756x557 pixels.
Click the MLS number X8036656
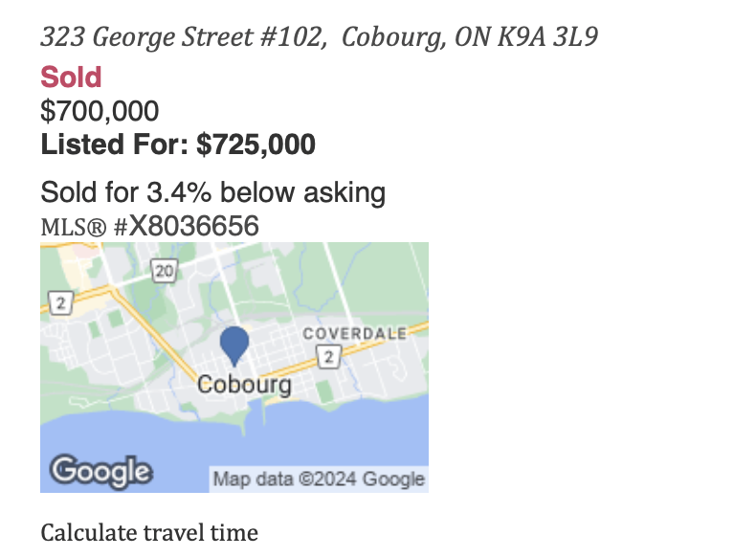point(194,226)
